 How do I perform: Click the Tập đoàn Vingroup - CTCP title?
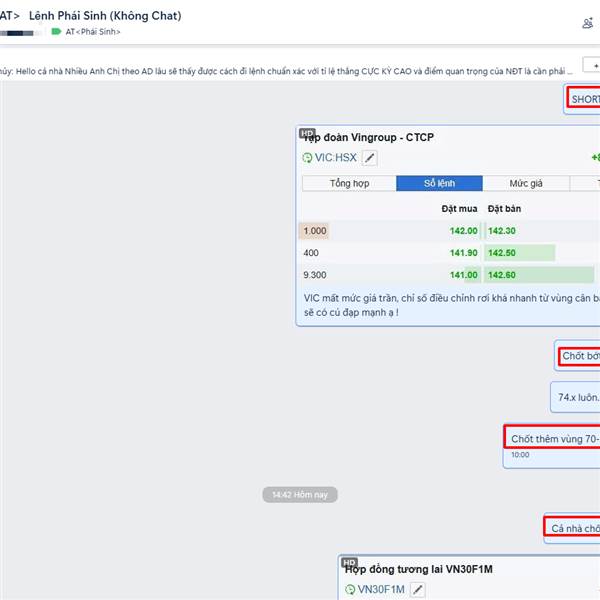[368, 137]
